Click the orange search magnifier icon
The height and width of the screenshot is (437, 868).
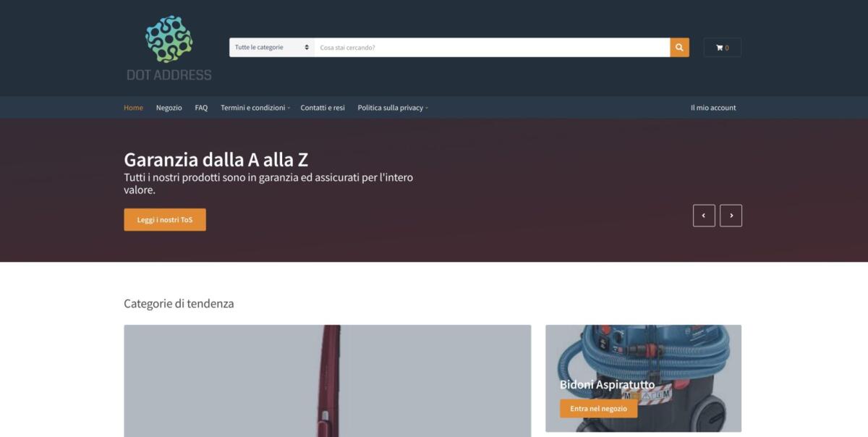click(x=679, y=46)
